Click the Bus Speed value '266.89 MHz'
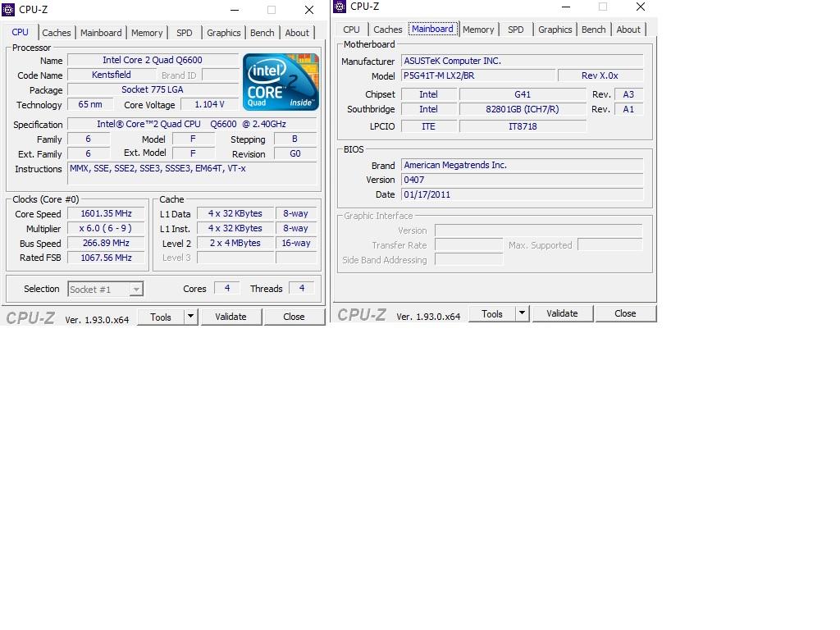Screen dimensions: 840x630 click(106, 243)
